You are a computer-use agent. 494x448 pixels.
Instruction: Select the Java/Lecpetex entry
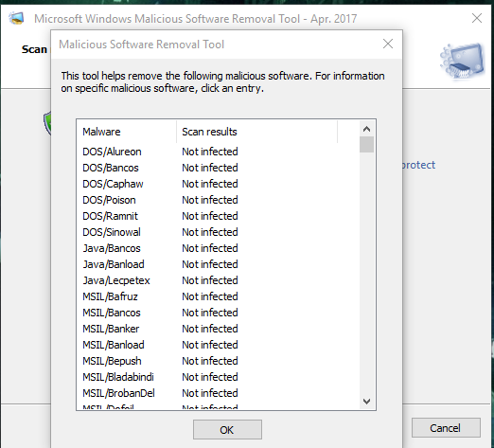(x=116, y=280)
